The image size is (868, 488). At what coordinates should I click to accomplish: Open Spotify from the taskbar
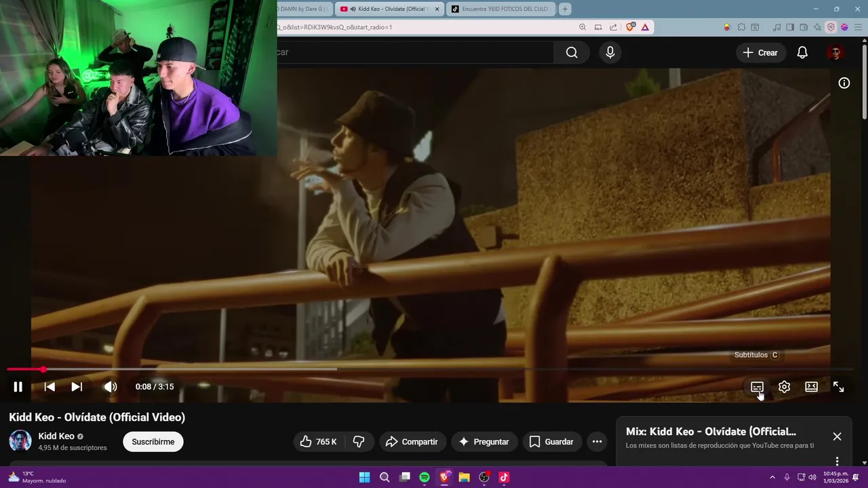click(425, 477)
